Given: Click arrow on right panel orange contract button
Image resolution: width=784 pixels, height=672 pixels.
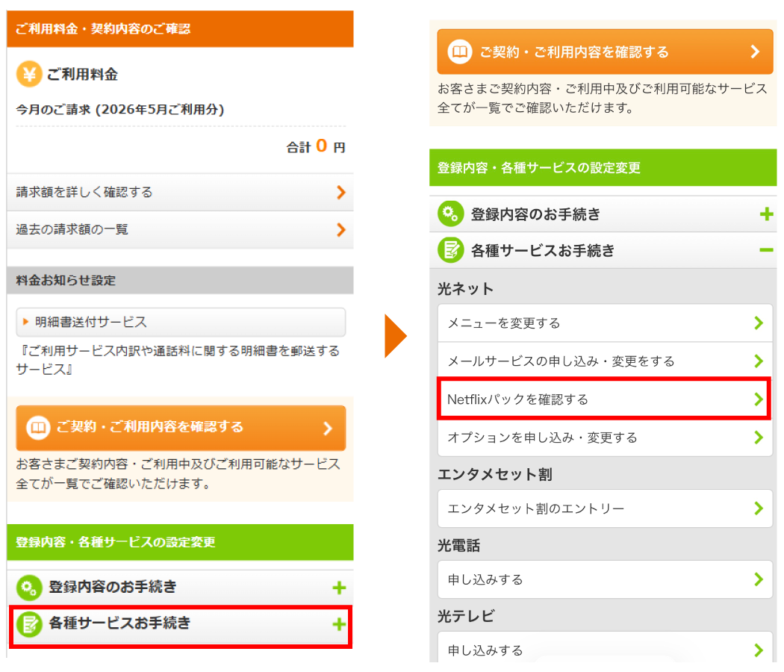Looking at the screenshot, I should point(755,52).
